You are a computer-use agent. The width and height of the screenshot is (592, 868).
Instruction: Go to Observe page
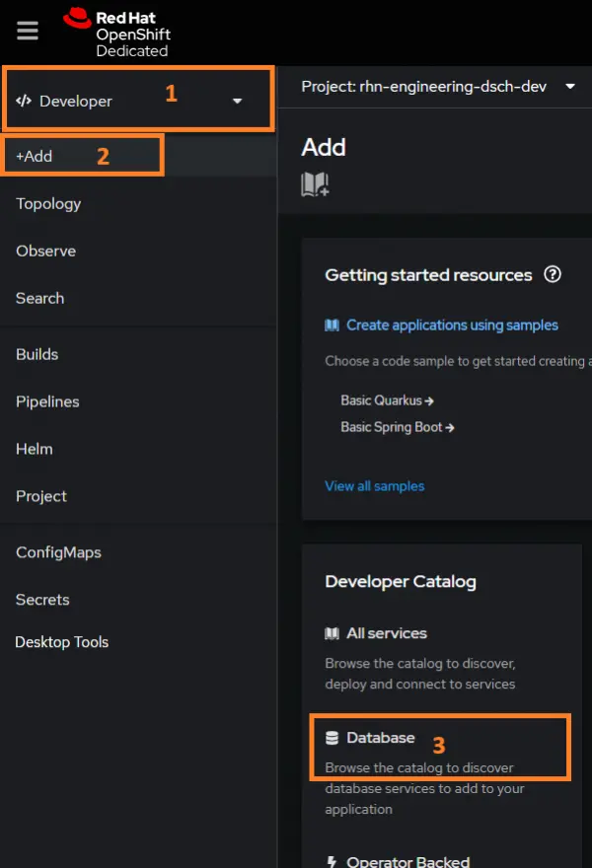pos(46,251)
